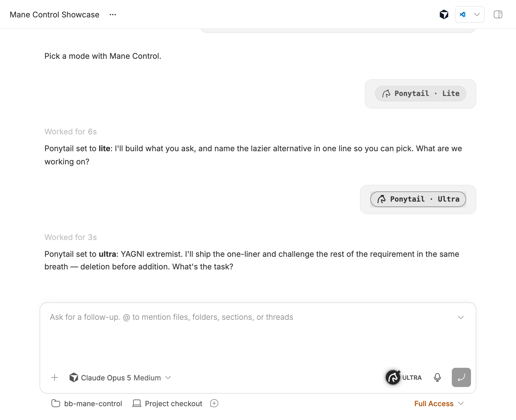This screenshot has width=516, height=420.
Task: Expand the composer chevron at top right
Action: (461, 317)
